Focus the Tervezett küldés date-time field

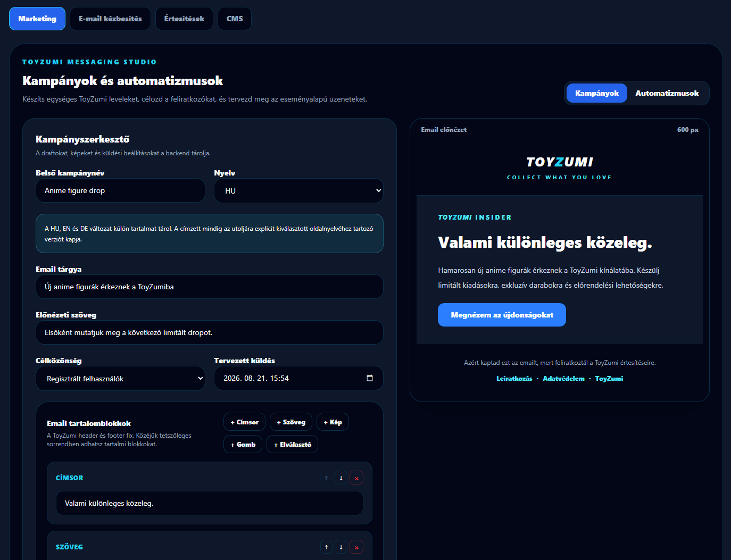click(x=298, y=378)
